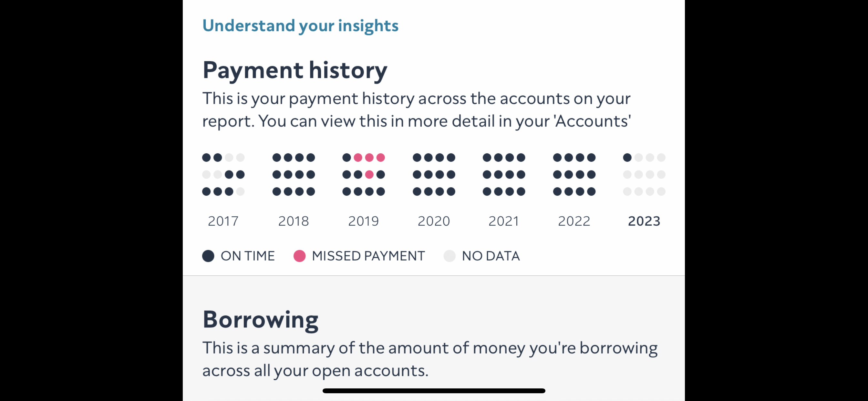
Task: Tap the 2022 payment dot grid
Action: point(574,174)
